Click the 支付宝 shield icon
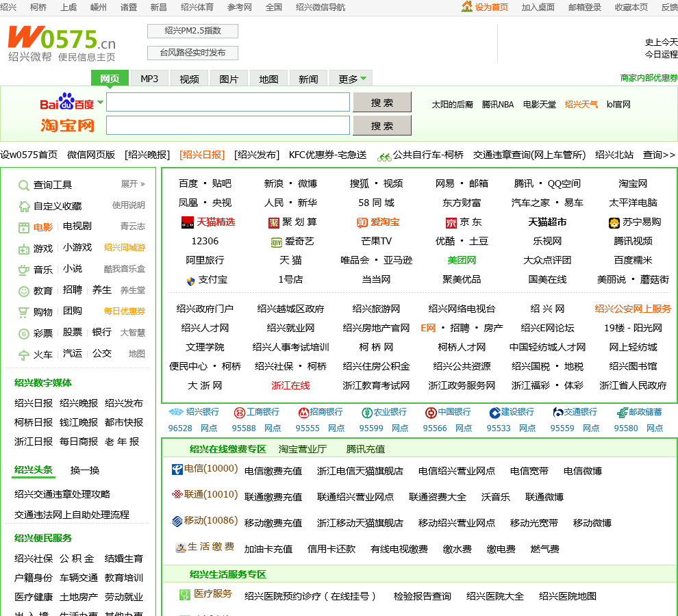678x616 pixels. click(x=190, y=280)
